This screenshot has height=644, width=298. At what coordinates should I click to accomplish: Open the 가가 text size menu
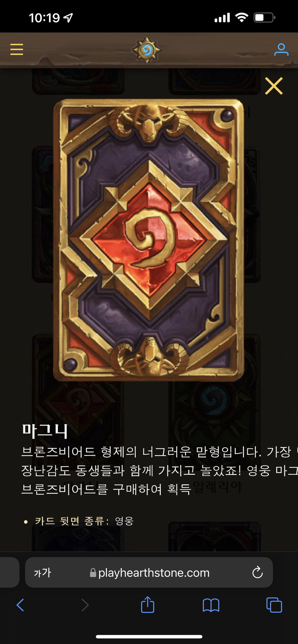[42, 572]
